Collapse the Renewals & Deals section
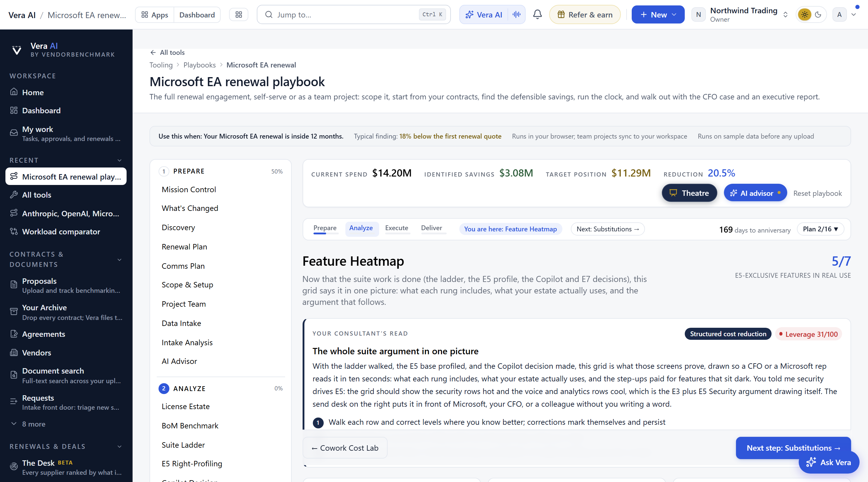The width and height of the screenshot is (868, 482). coord(119,446)
